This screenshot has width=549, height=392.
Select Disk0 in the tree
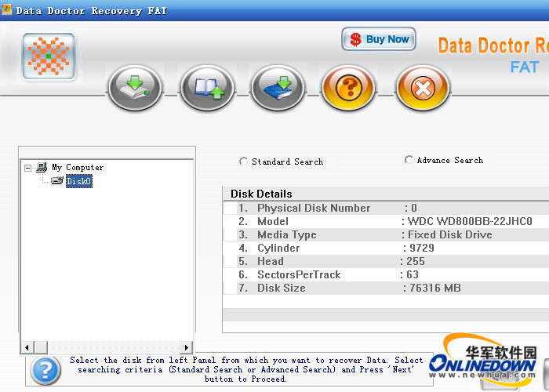click(x=79, y=181)
